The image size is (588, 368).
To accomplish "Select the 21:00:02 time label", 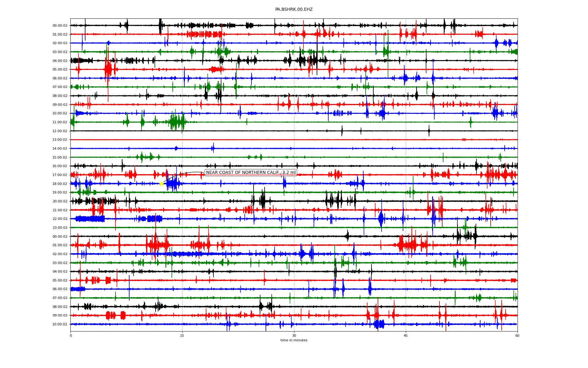I will pos(60,210).
